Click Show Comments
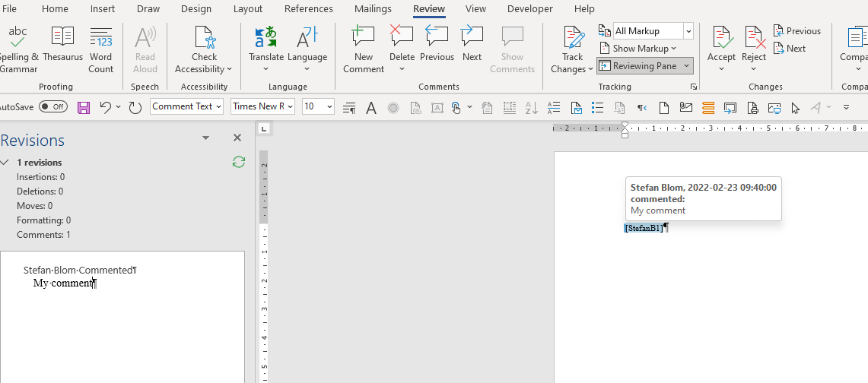 pyautogui.click(x=513, y=49)
